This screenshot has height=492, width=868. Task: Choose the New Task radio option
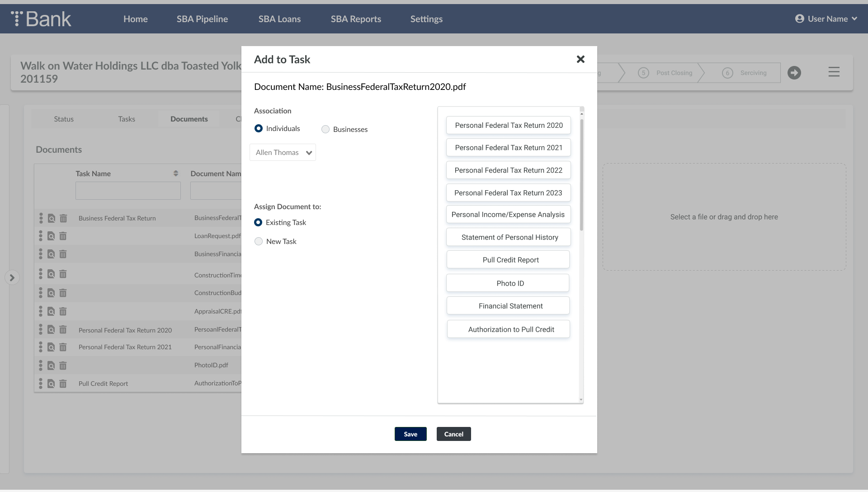(x=259, y=242)
